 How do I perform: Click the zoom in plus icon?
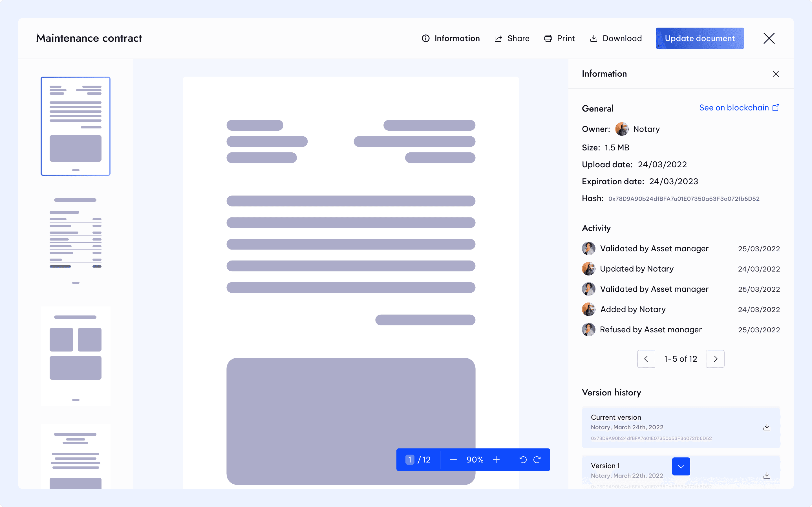[x=496, y=460]
